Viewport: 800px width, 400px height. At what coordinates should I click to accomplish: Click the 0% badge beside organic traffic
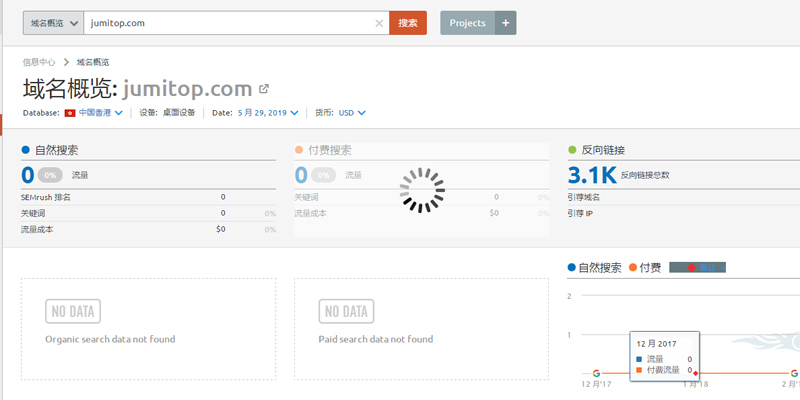(50, 175)
